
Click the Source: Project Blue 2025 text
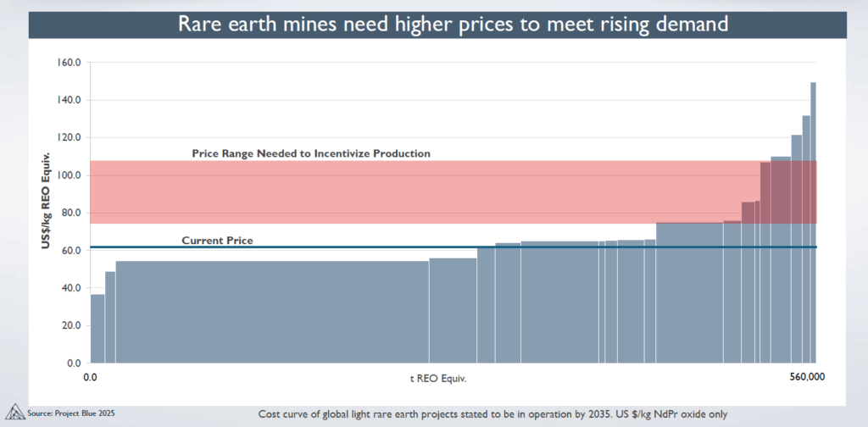(x=70, y=413)
